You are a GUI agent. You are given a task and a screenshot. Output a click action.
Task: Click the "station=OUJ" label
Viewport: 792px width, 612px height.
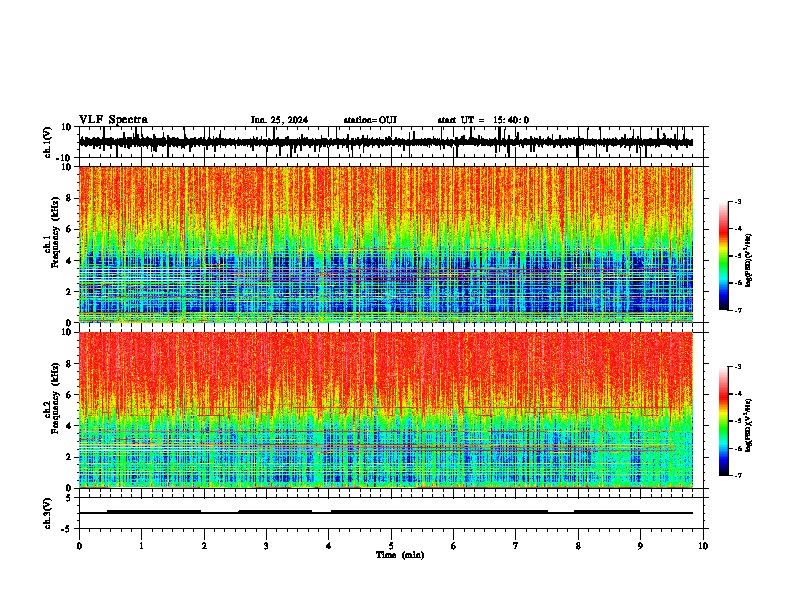click(370, 120)
